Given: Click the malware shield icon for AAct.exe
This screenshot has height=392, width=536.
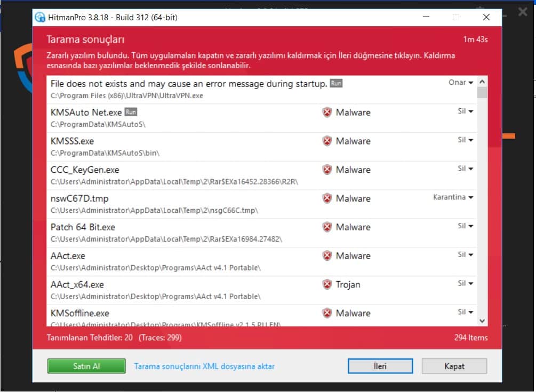Looking at the screenshot, I should tap(327, 255).
